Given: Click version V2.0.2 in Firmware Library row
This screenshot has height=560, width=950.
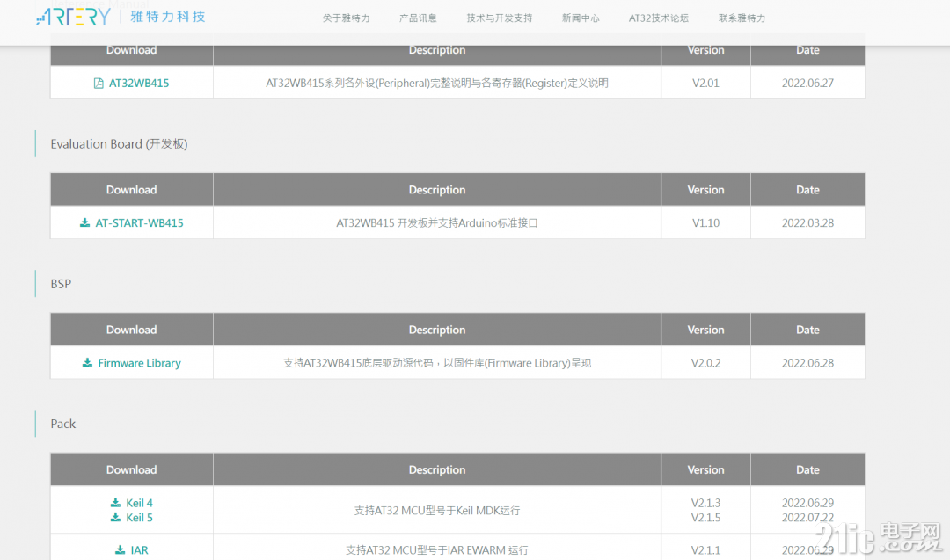Looking at the screenshot, I should click(x=705, y=363).
